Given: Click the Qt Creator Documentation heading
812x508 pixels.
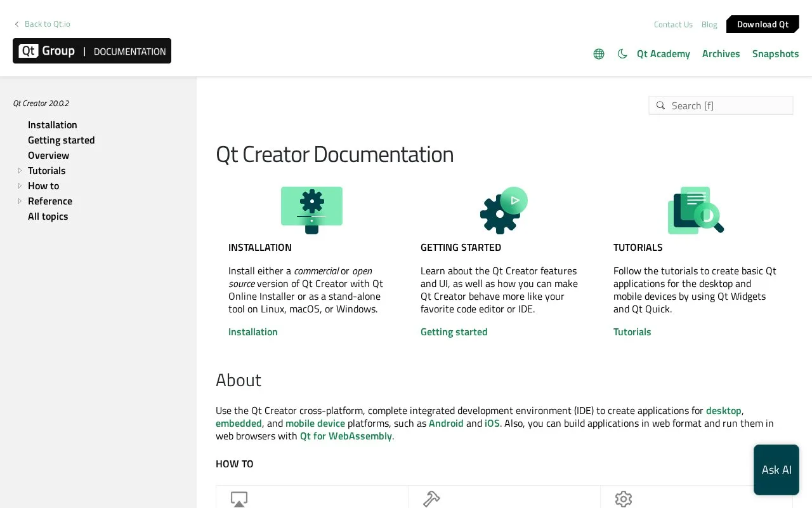Looking at the screenshot, I should pos(335,154).
